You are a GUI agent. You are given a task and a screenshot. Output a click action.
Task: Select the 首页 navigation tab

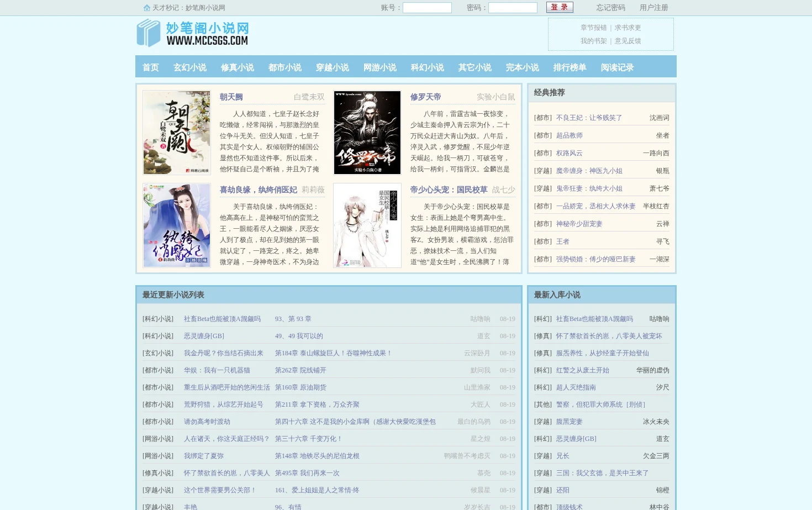150,67
